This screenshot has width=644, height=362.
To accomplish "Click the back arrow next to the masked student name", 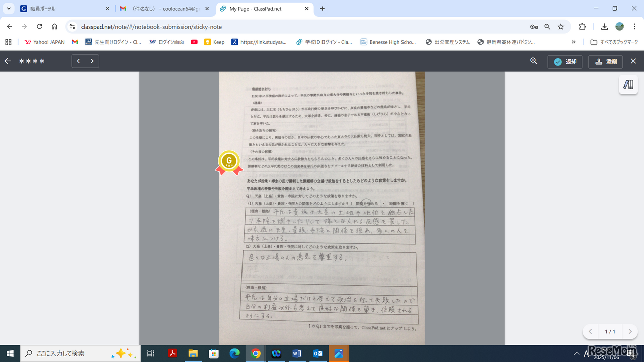I will pos(8,61).
